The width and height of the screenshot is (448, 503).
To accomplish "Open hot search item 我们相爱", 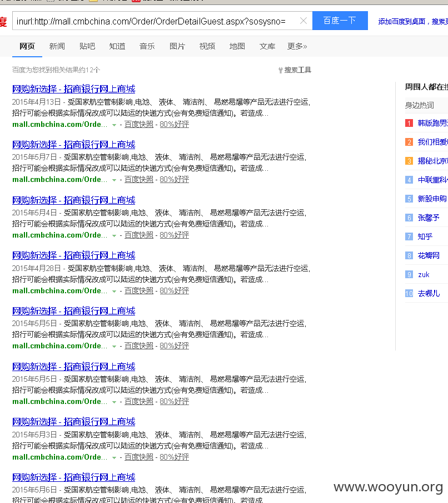I will click(x=432, y=142).
